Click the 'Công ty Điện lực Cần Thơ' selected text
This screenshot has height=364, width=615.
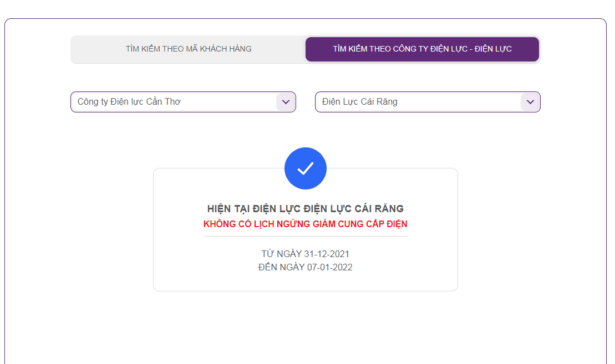point(129,102)
